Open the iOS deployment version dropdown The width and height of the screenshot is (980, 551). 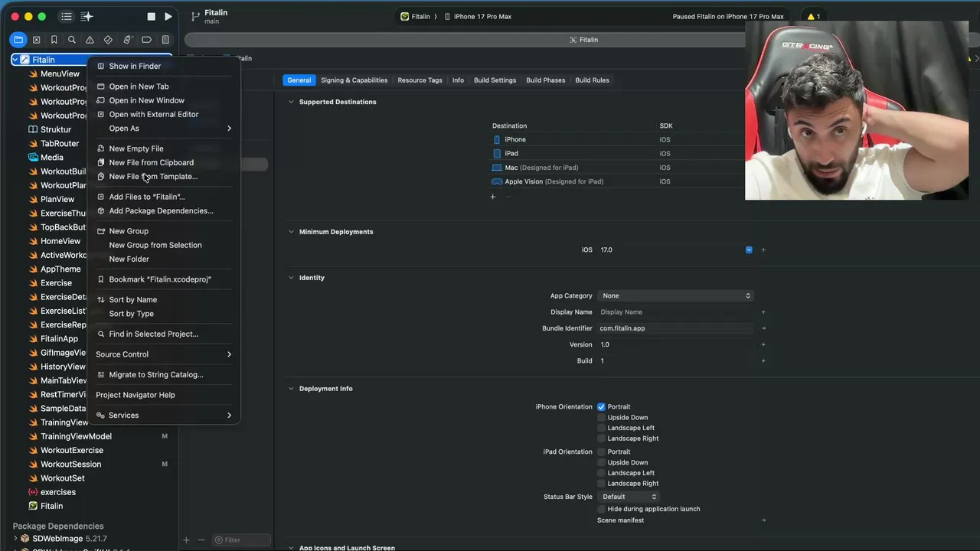tap(749, 250)
